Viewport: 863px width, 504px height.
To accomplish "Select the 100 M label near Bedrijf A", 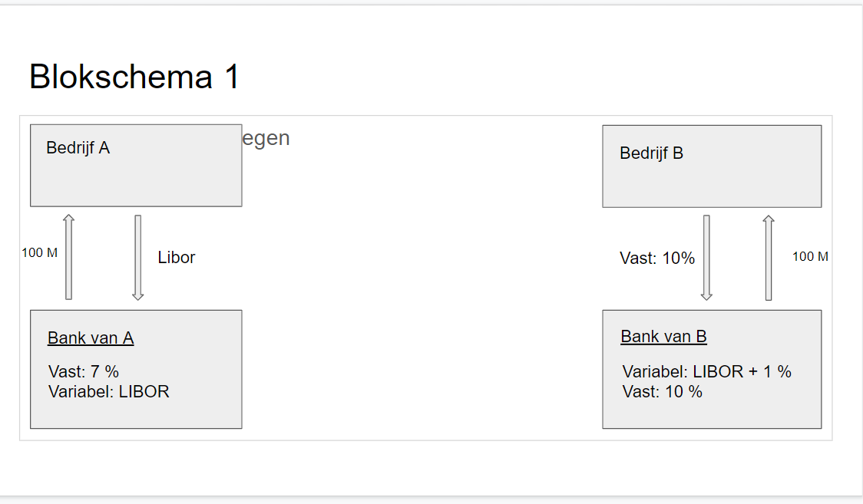I will [x=39, y=253].
